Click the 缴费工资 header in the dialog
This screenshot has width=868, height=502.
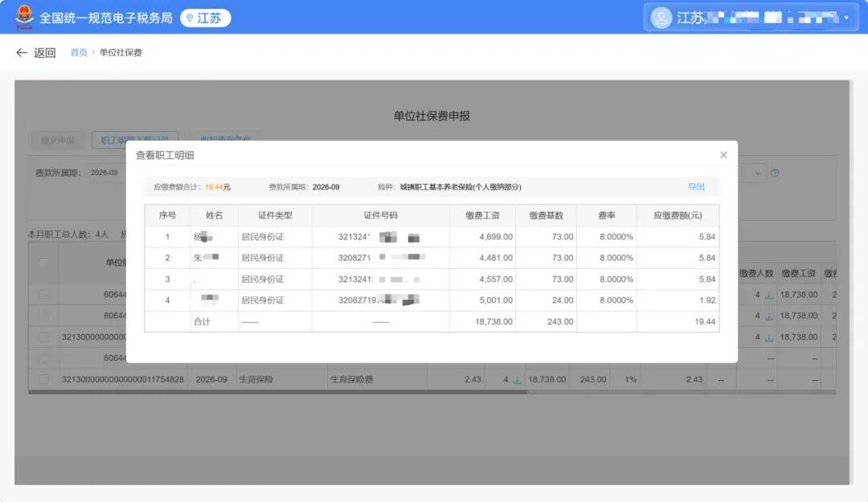click(x=482, y=215)
